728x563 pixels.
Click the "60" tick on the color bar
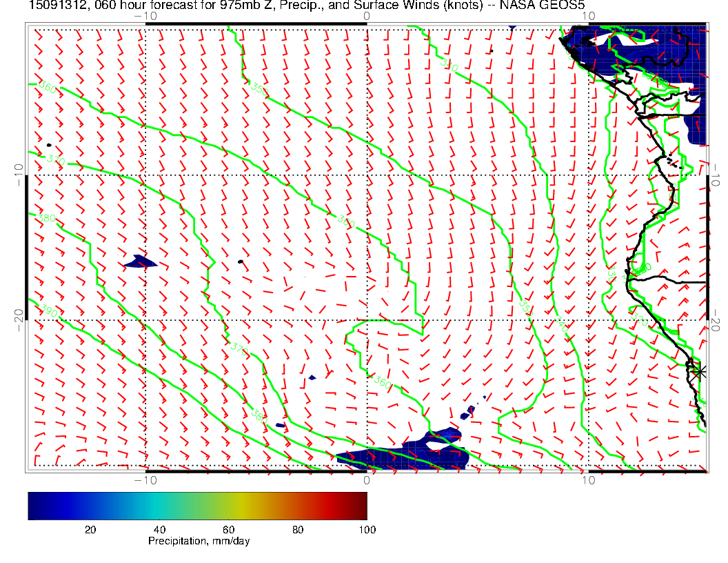tap(228, 530)
